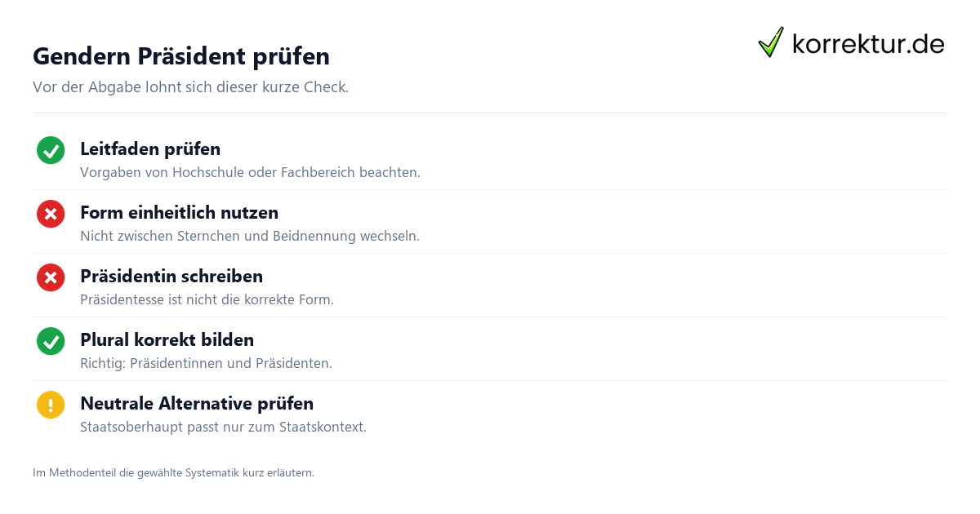Select the Neutrale Alternative prüfen heading
The width and height of the screenshot is (980, 514).
pos(197,404)
